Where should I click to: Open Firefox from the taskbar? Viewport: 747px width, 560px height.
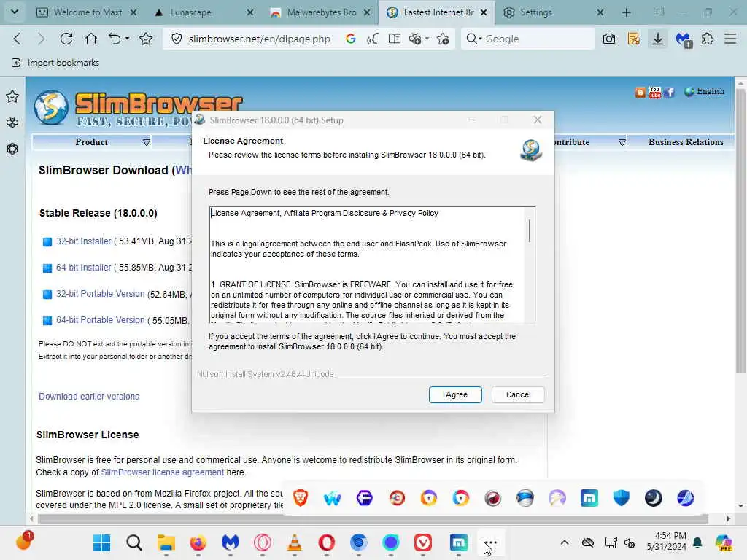click(198, 542)
